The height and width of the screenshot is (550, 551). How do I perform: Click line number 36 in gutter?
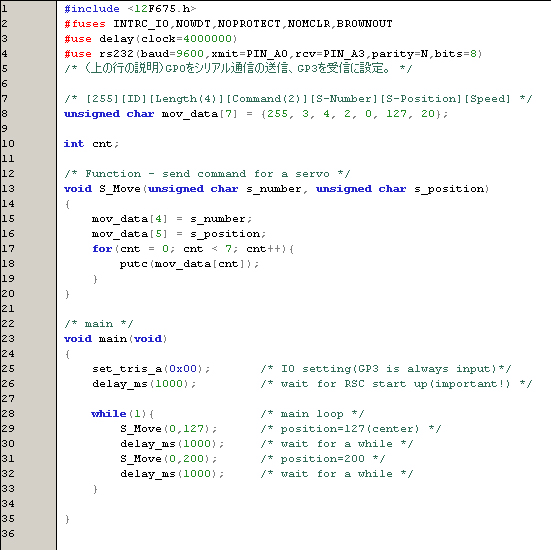[x=8, y=534]
